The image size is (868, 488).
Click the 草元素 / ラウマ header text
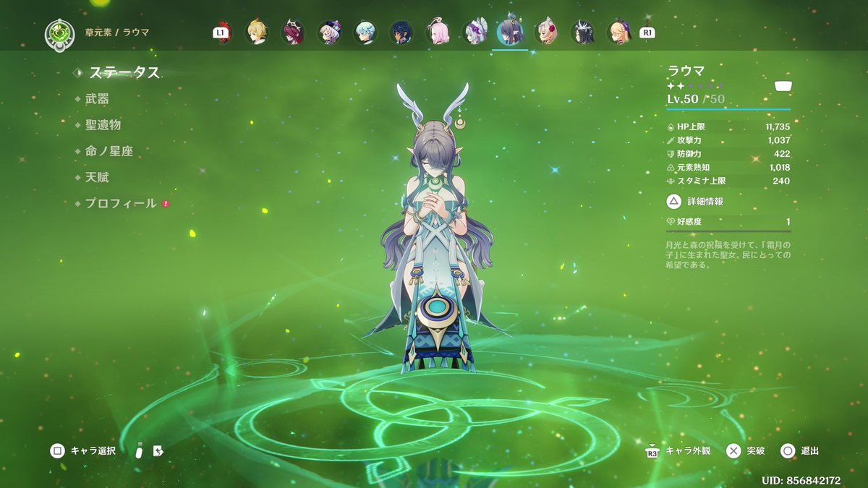click(117, 33)
